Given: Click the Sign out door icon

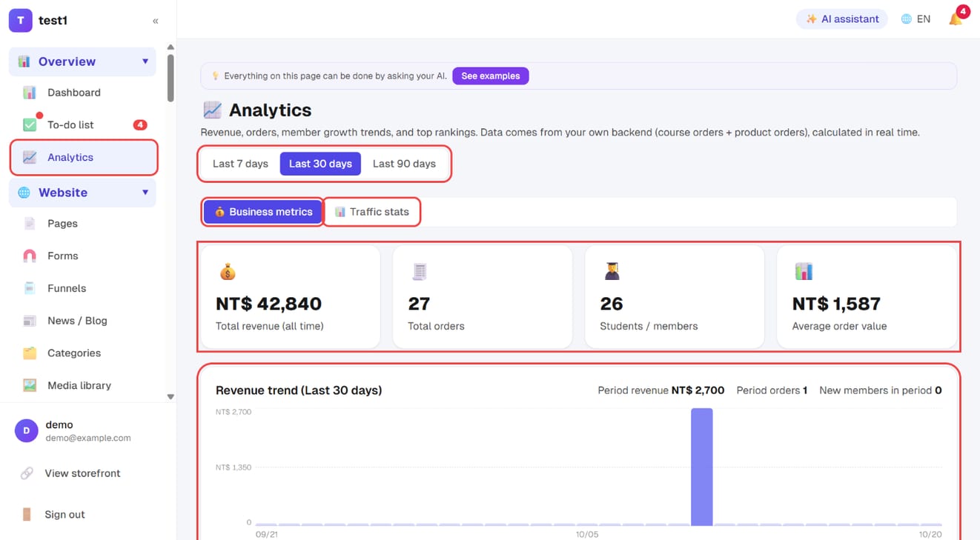Looking at the screenshot, I should [x=27, y=514].
